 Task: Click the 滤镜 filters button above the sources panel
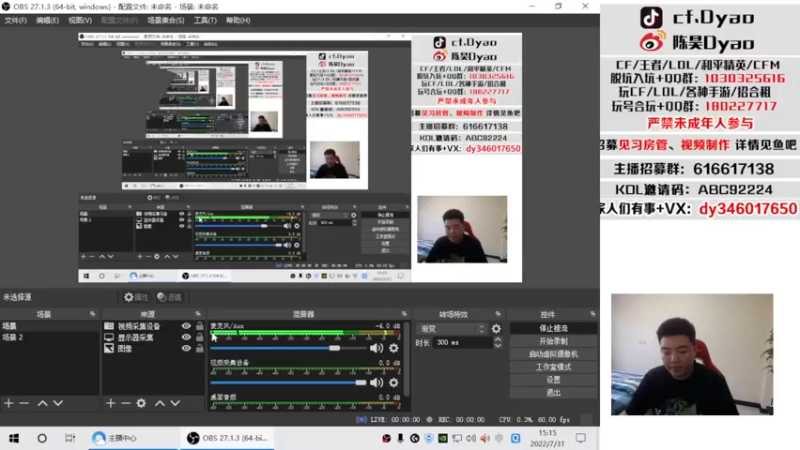(x=169, y=297)
